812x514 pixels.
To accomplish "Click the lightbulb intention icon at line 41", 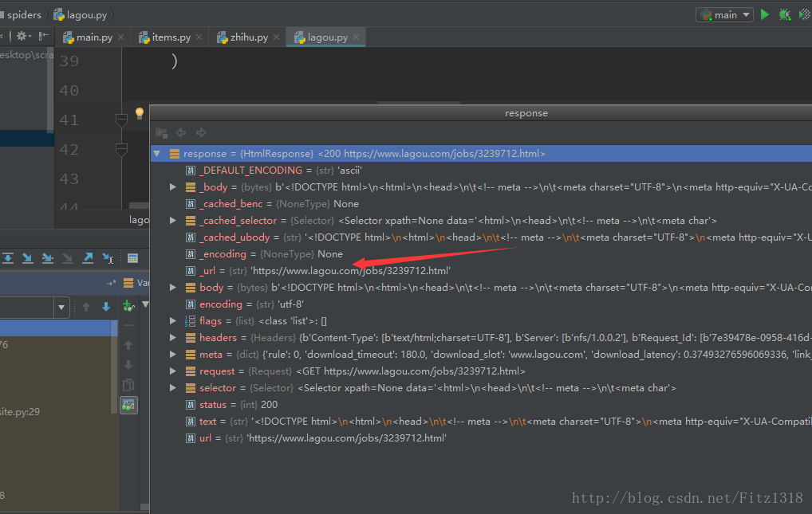I will (x=140, y=113).
